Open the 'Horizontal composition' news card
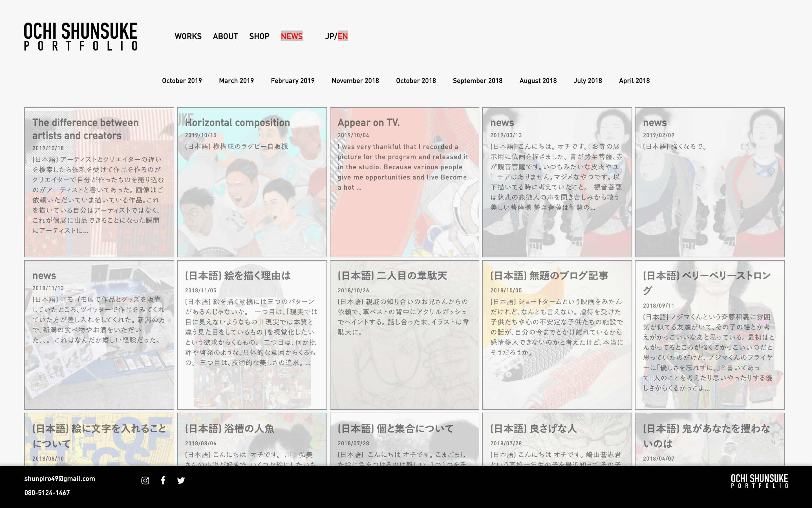This screenshot has height=508, width=812. [x=252, y=182]
